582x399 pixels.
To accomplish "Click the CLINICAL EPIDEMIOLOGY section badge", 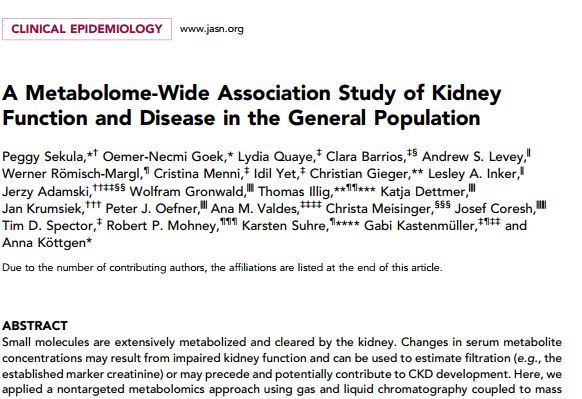I will [x=87, y=29].
